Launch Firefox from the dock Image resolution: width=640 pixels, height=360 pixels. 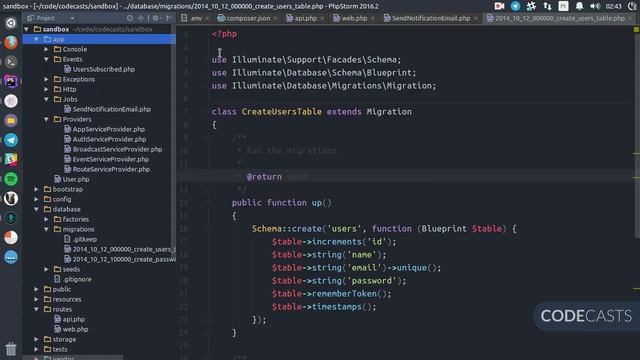pyautogui.click(x=11, y=42)
